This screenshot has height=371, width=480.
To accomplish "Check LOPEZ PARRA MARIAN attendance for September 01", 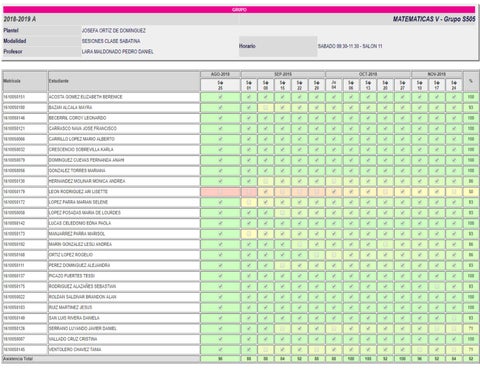I will [249, 202].
